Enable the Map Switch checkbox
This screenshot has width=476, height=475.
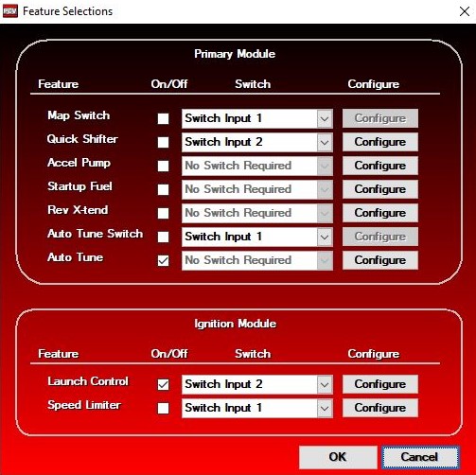(163, 118)
